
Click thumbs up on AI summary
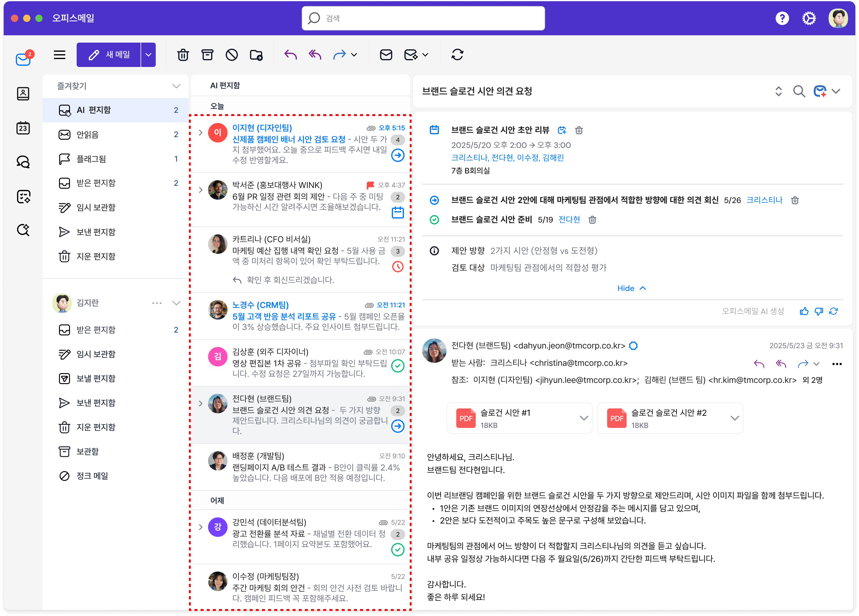click(x=804, y=311)
